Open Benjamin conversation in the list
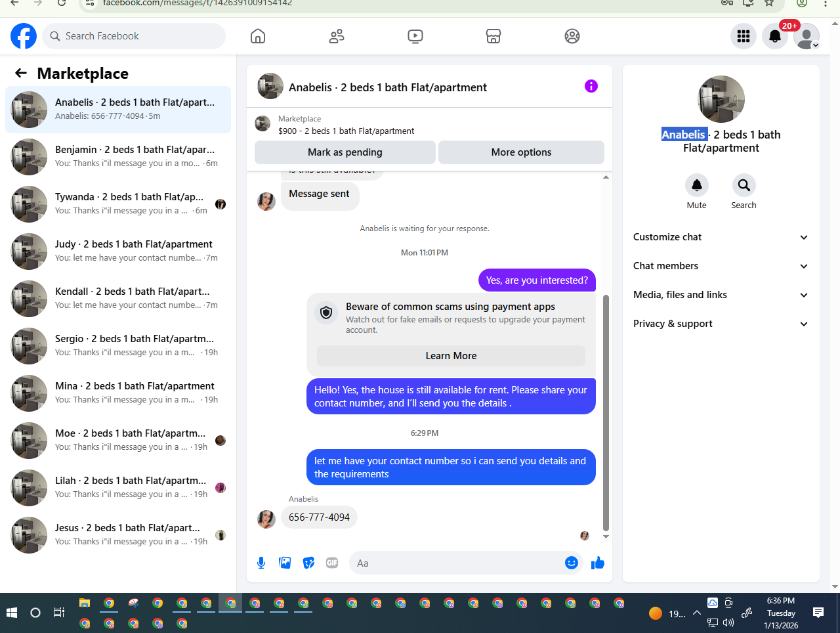Screen dimensions: 840x633 [118, 157]
